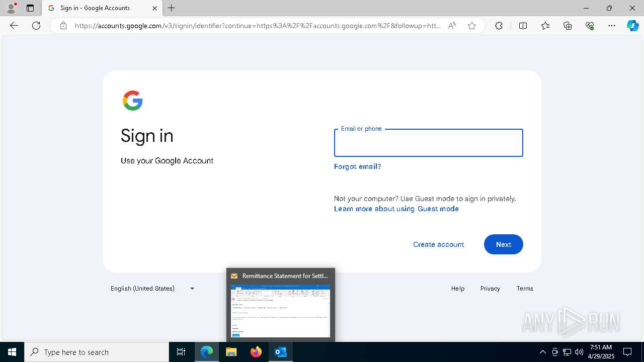Viewport: 644px width, 362px height.
Task: Open Outlook from taskbar
Action: (281, 352)
